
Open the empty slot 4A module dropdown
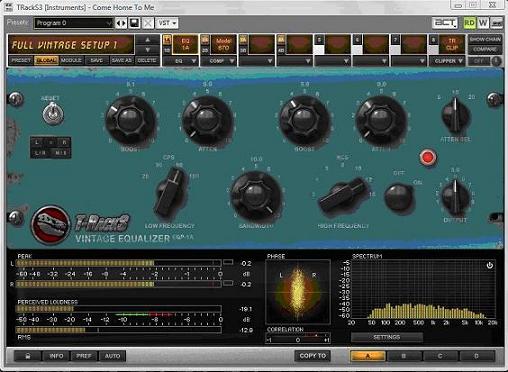[295, 61]
